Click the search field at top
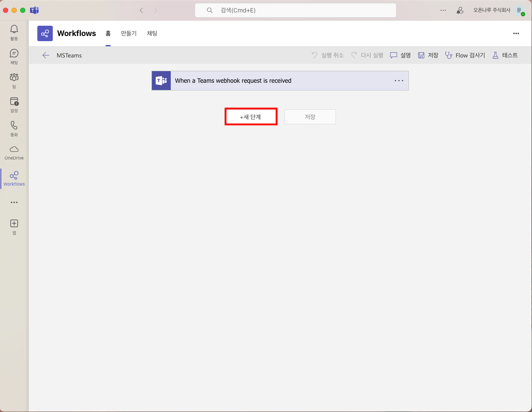The width and height of the screenshot is (532, 412). (295, 10)
